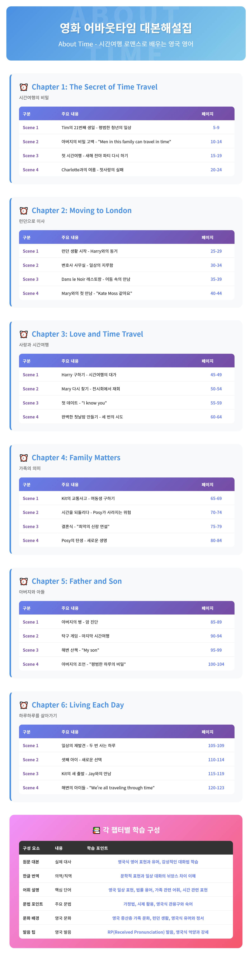The height and width of the screenshot is (980, 252).
Task: Click the alarm clock icon beside Chapter 6
Action: [x=24, y=705]
